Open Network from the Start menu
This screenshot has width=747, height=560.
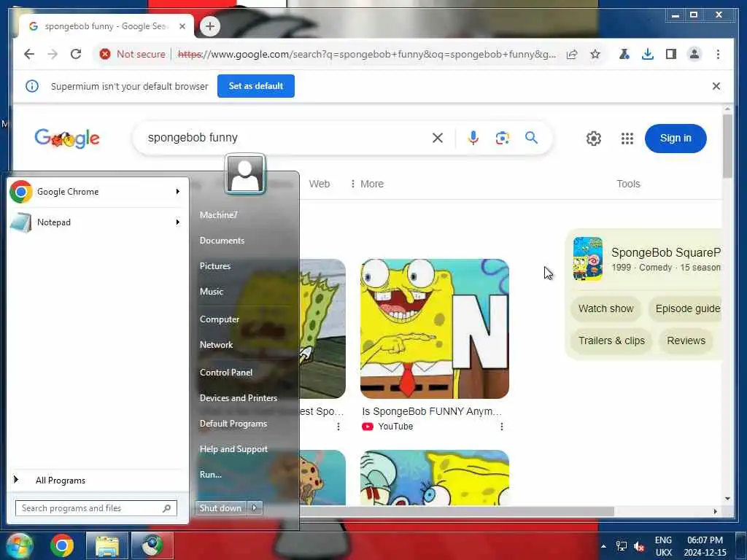point(216,345)
